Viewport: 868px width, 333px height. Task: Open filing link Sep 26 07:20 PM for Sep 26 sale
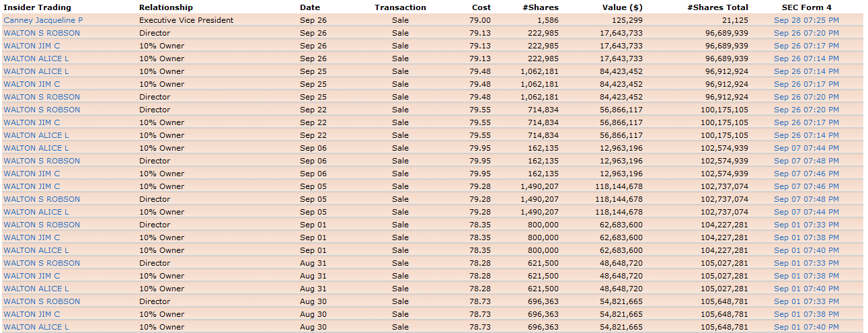[806, 33]
